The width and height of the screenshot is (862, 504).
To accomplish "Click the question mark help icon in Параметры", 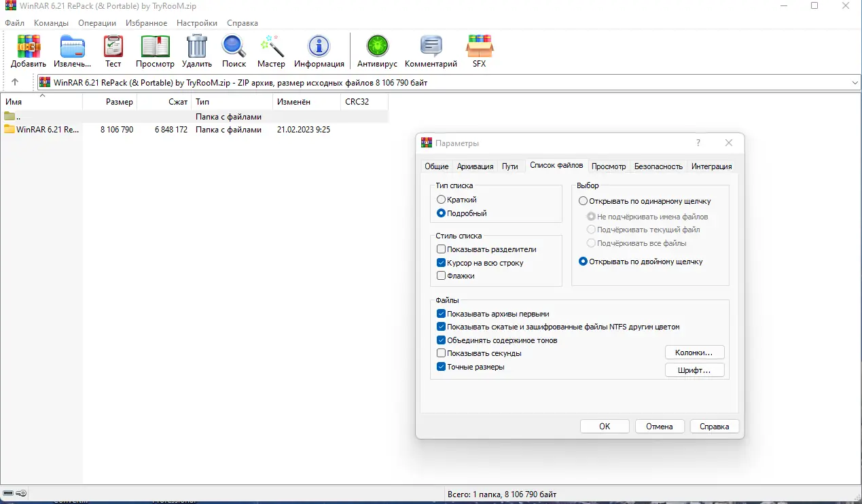I will (x=698, y=143).
